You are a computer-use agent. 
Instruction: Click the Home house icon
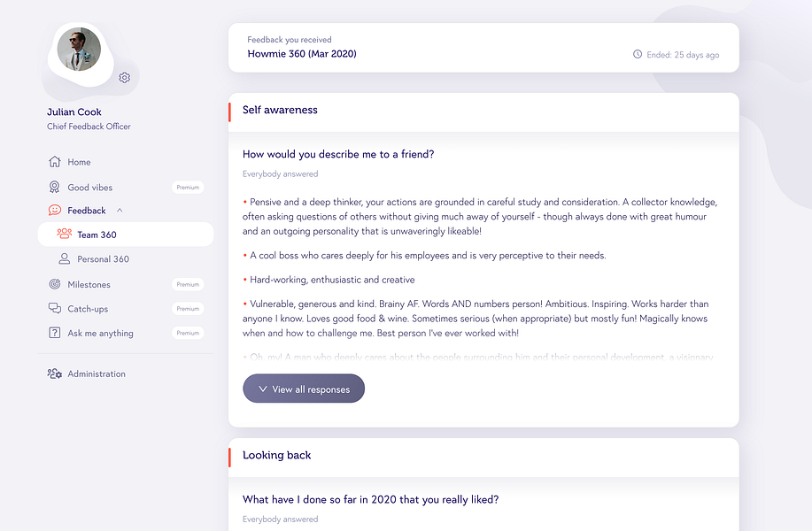pyautogui.click(x=55, y=162)
